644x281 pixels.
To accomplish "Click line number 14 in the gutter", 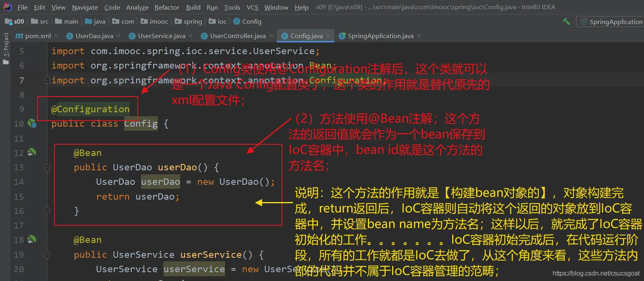I will (x=19, y=182).
